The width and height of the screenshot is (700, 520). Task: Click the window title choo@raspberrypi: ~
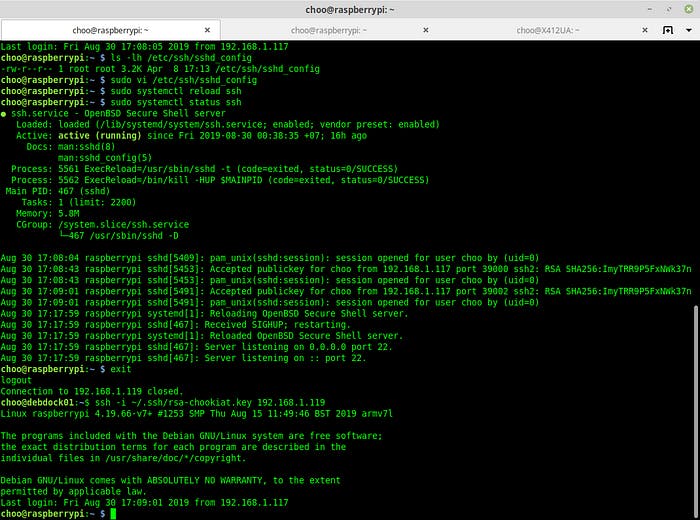coord(350,10)
